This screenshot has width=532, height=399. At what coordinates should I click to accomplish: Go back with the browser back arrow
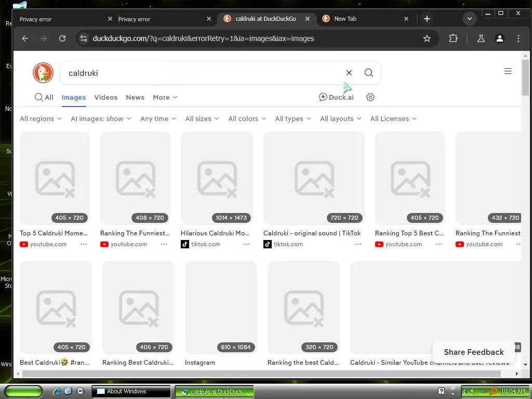[x=25, y=38]
